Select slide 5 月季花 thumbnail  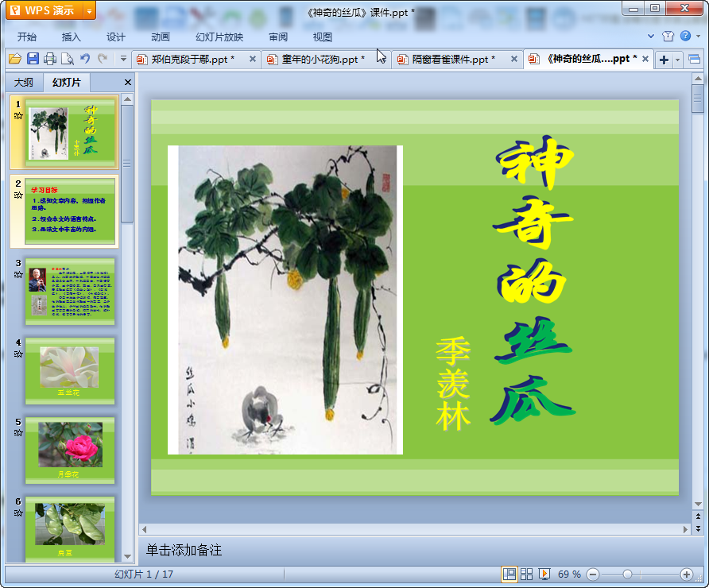[x=70, y=451]
